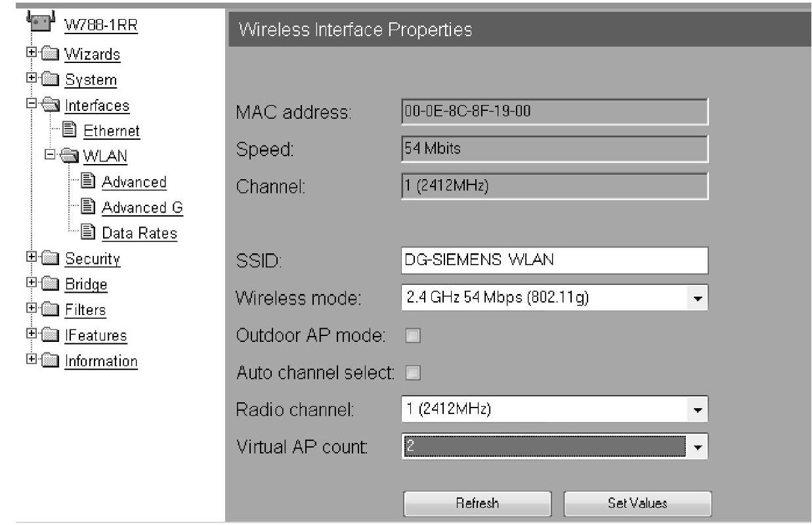The image size is (812, 525).
Task: Click into the SSID text field
Action: pos(553,260)
